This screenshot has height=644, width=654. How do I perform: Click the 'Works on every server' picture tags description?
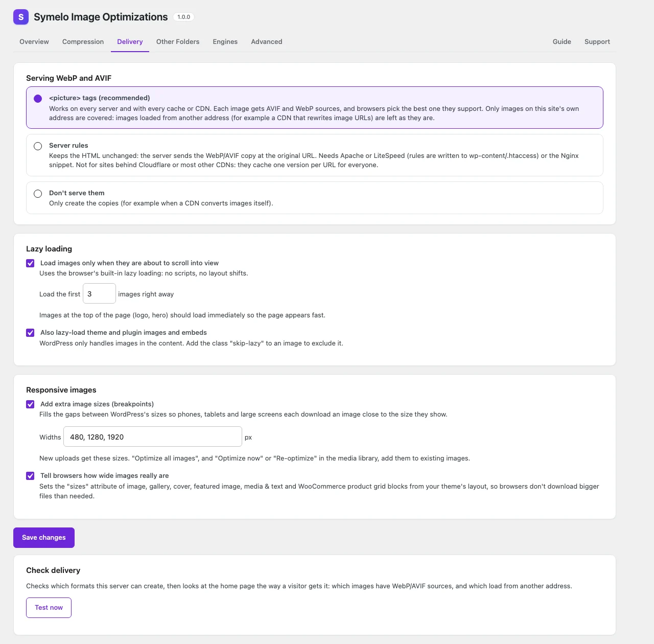[314, 113]
